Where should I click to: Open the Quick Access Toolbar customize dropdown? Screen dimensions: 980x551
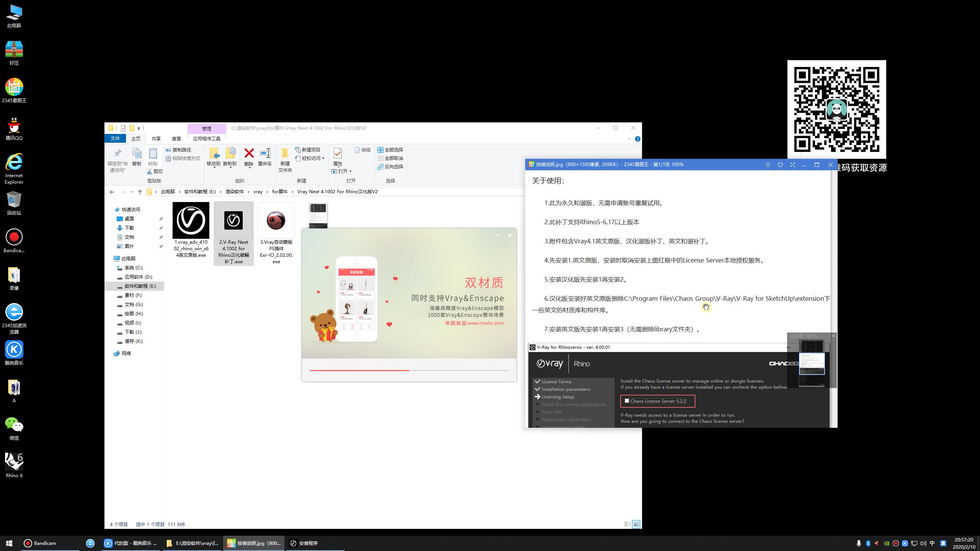click(139, 128)
